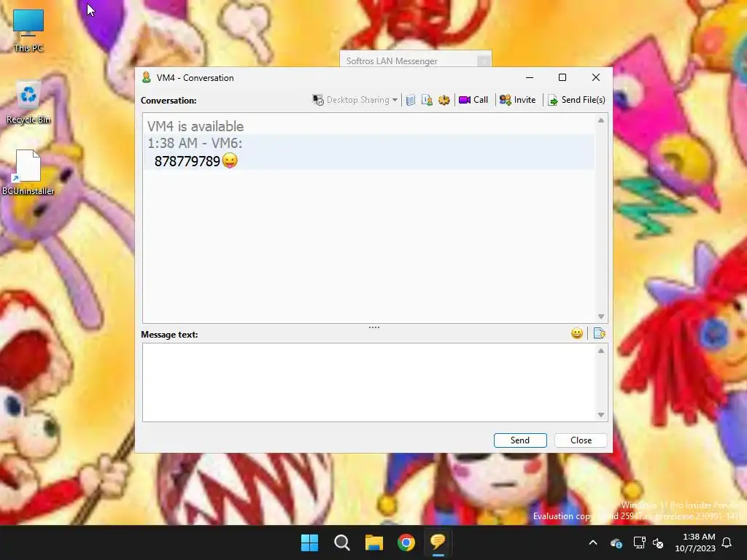Show hidden tray icons chevron
Viewport: 747px width, 560px height.
coord(593,542)
